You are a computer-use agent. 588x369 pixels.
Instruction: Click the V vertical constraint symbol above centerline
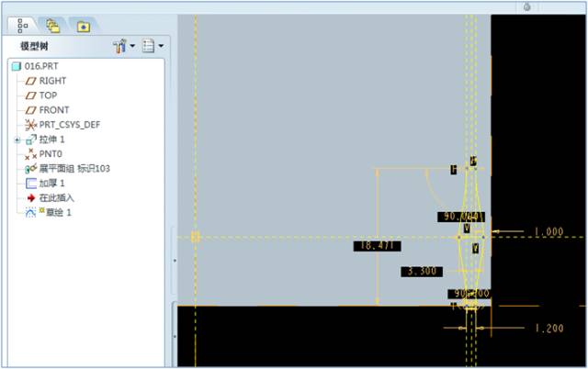(467, 229)
